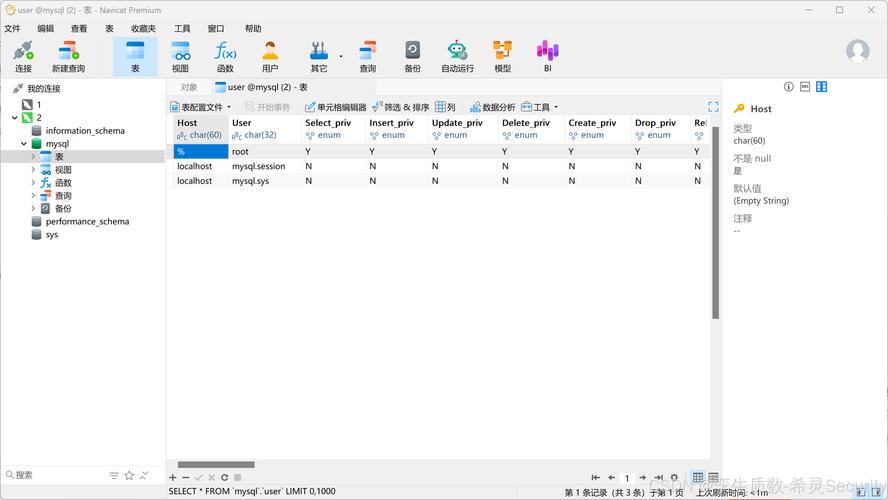This screenshot has width=888, height=500.
Task: Open the User toolbar icon
Action: point(270,57)
